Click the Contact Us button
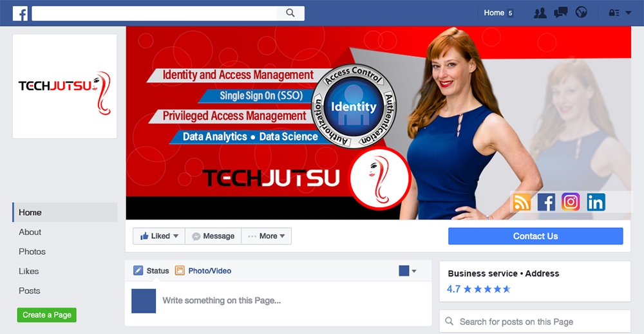Image resolution: width=644 pixels, height=334 pixels. click(536, 236)
